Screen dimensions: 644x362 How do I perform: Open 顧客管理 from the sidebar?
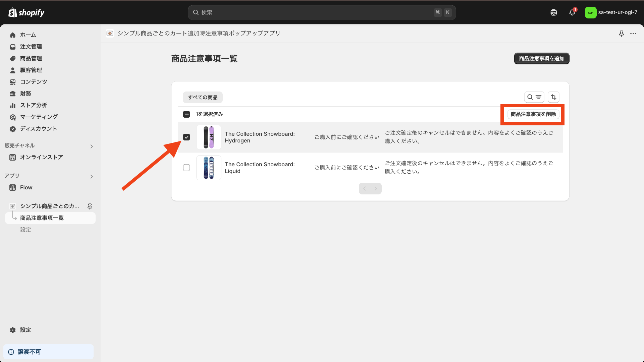(x=31, y=70)
